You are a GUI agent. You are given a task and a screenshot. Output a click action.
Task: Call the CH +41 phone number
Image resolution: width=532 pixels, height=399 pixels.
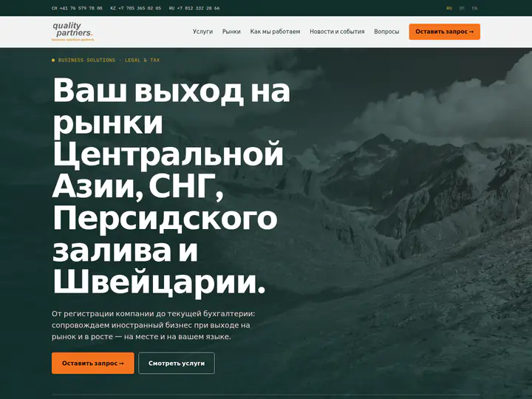pyautogui.click(x=77, y=8)
